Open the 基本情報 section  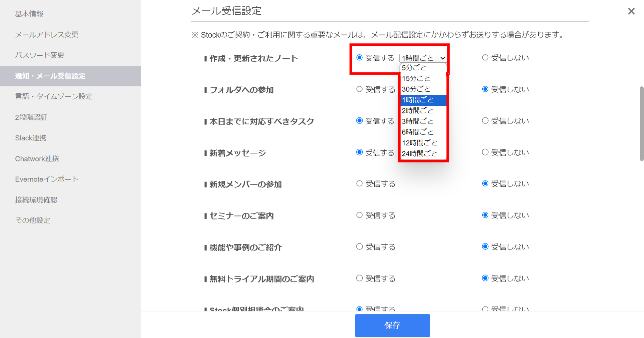click(x=29, y=14)
